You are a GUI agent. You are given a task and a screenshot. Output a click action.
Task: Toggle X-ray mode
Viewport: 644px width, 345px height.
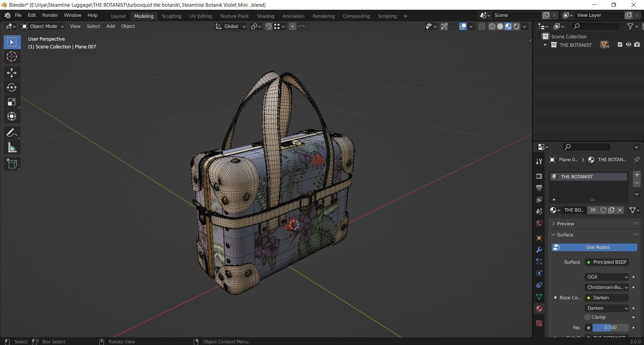481,26
